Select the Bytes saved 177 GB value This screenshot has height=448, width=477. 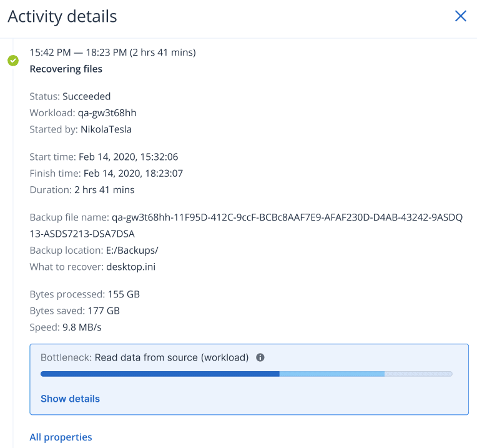[104, 311]
